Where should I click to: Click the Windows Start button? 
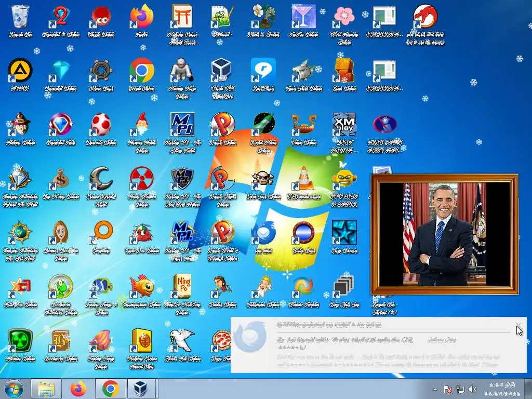click(14, 389)
